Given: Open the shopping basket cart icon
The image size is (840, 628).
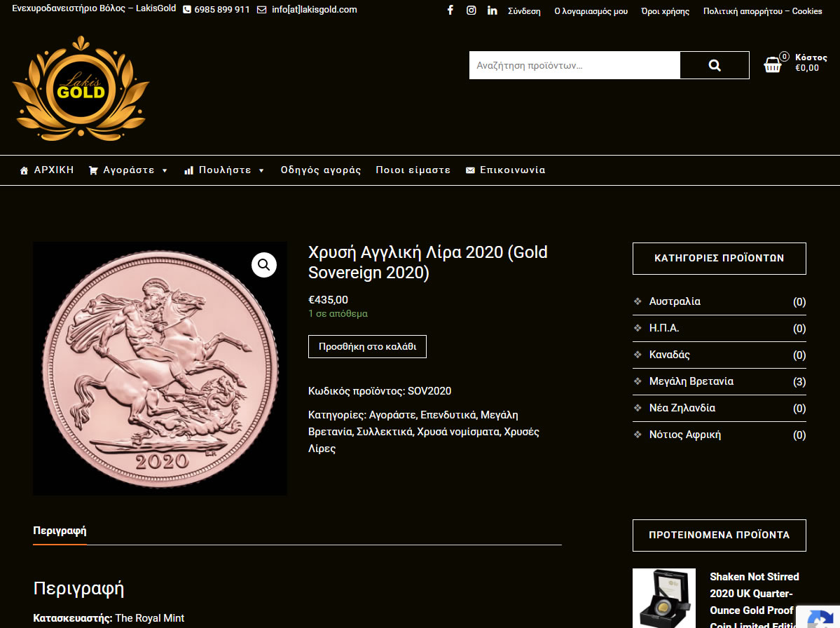Looking at the screenshot, I should click(772, 65).
